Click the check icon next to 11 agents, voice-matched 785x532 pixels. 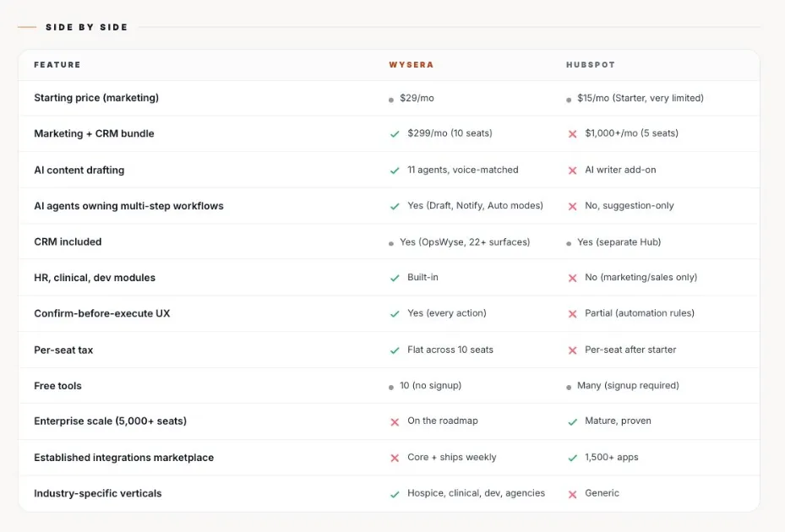[395, 171]
